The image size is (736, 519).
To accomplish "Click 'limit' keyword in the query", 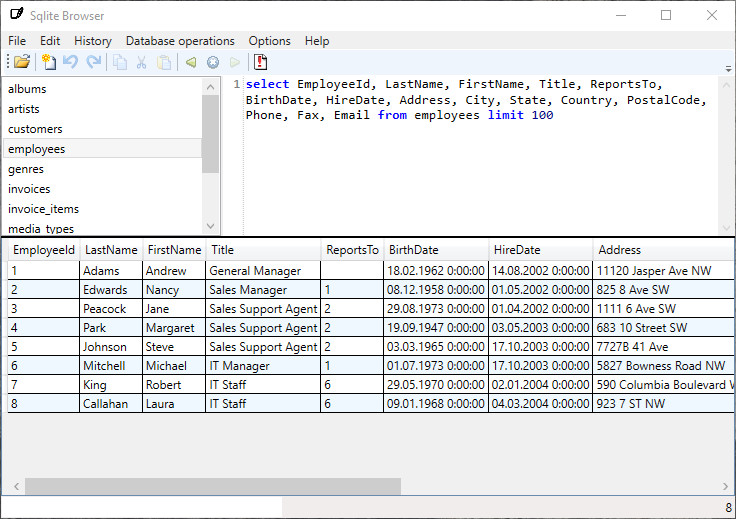I will click(506, 115).
